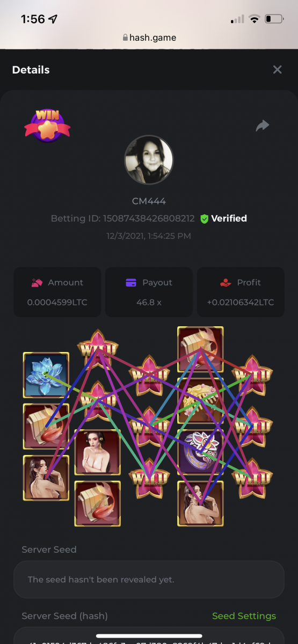Tap the Amount money icon

coord(37,282)
